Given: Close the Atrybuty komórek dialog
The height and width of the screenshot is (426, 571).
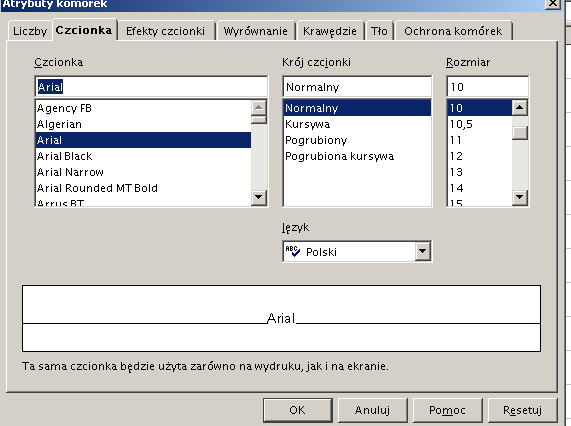Looking at the screenshot, I should pos(552,3).
